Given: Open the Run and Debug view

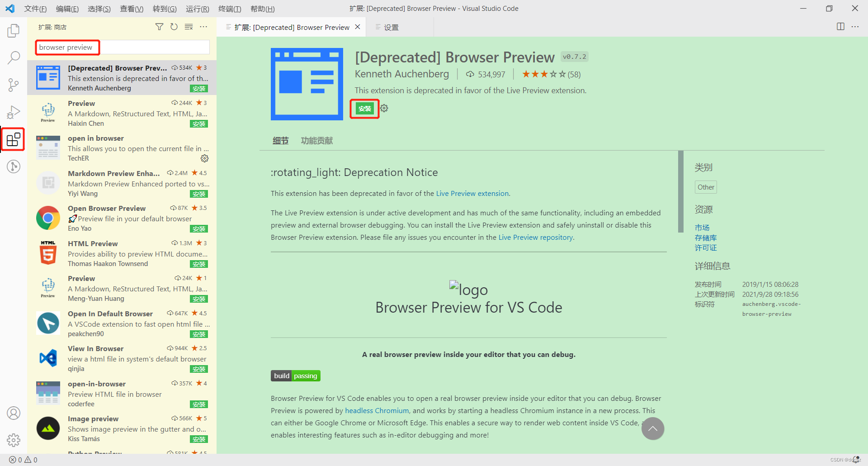Looking at the screenshot, I should (14, 112).
